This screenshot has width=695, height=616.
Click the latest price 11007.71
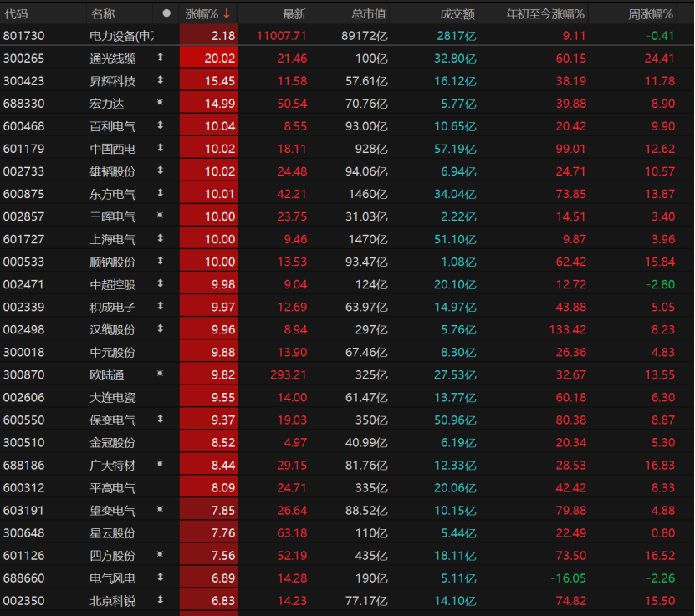[x=282, y=36]
